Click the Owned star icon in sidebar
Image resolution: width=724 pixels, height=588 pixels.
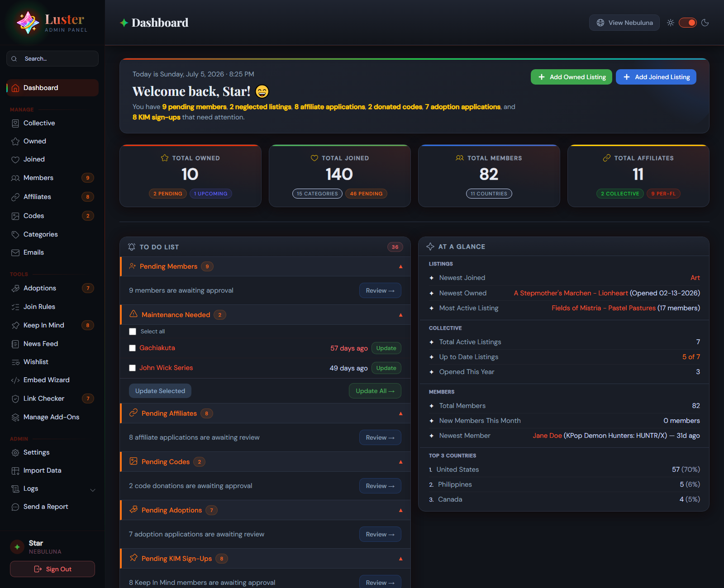15,142
